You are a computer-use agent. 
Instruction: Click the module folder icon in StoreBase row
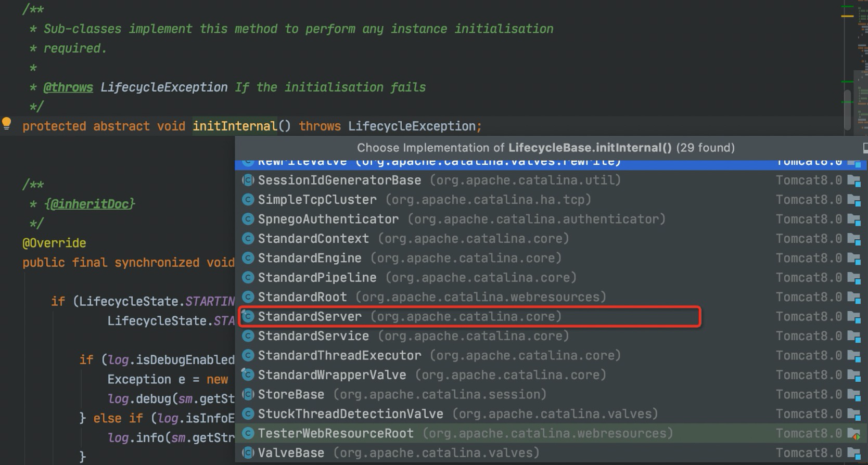pyautogui.click(x=854, y=395)
